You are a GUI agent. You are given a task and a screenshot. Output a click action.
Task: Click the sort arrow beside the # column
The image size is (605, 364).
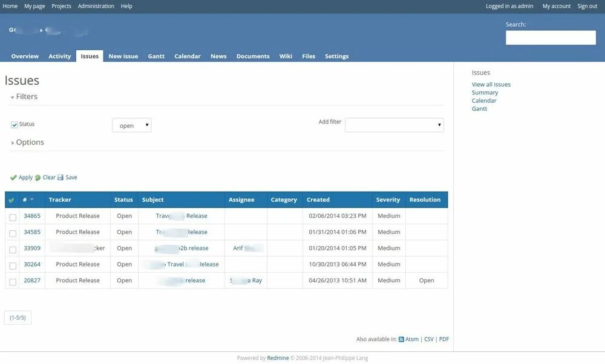point(32,200)
